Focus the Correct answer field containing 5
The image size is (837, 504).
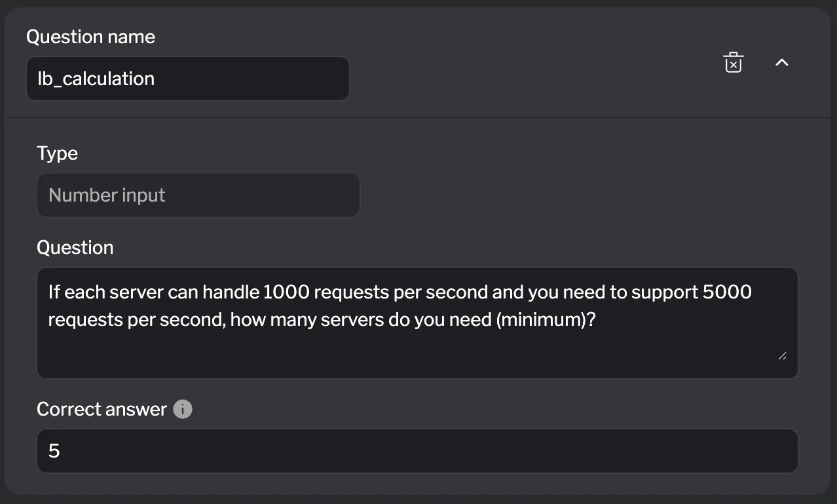point(417,451)
